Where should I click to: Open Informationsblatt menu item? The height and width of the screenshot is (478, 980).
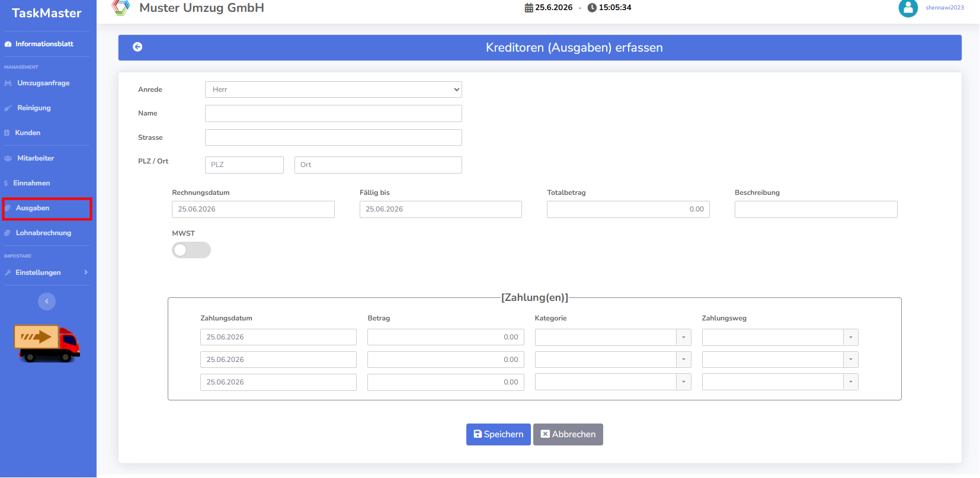coord(44,44)
